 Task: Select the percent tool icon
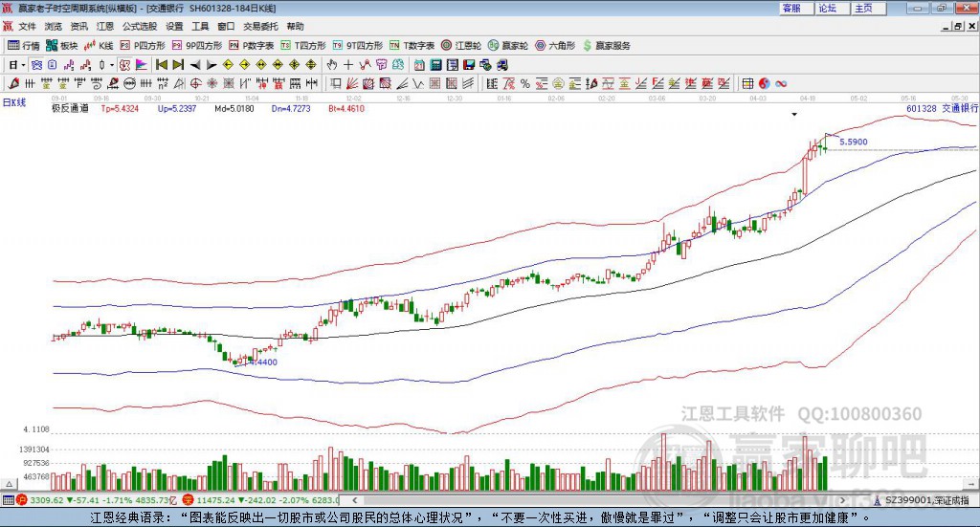(525, 83)
